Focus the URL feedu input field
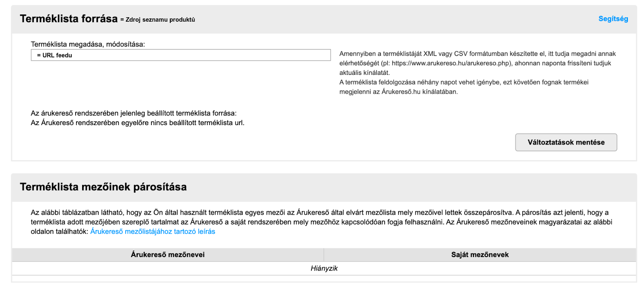The width and height of the screenshot is (644, 292). click(181, 55)
